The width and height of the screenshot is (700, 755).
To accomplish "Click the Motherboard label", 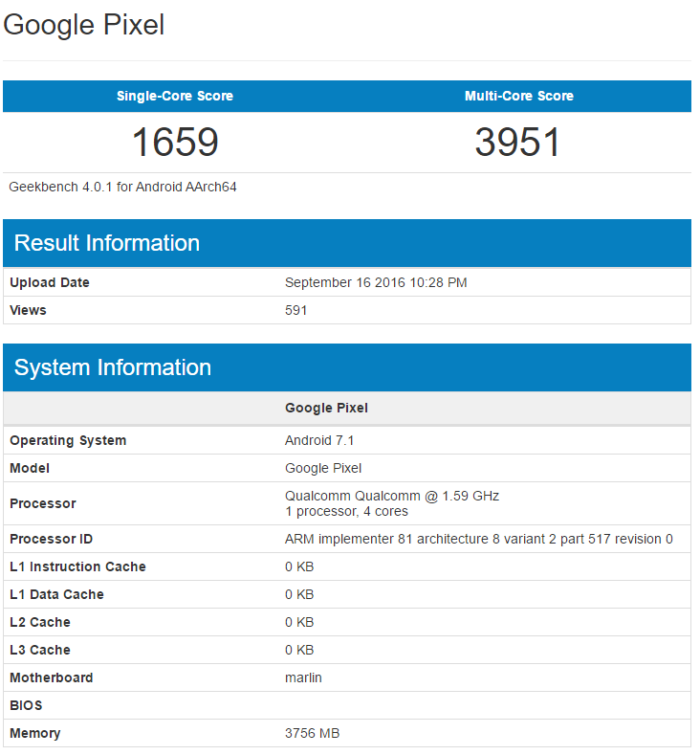I will pos(51,677).
